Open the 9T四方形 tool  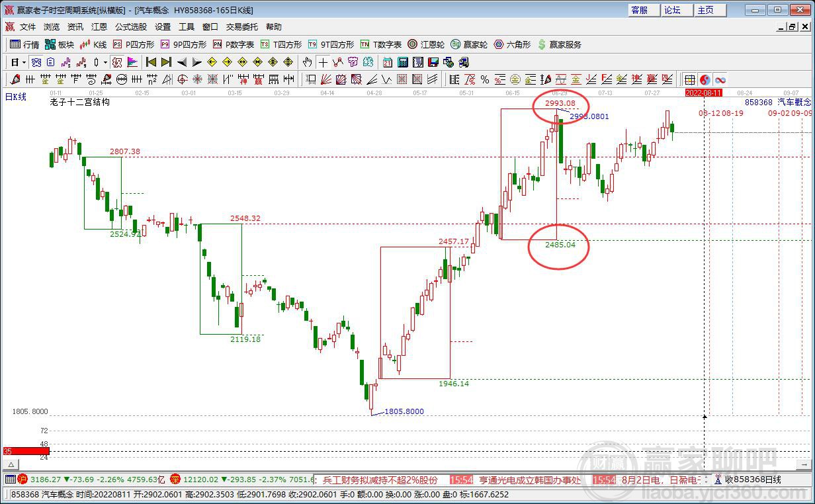(331, 44)
